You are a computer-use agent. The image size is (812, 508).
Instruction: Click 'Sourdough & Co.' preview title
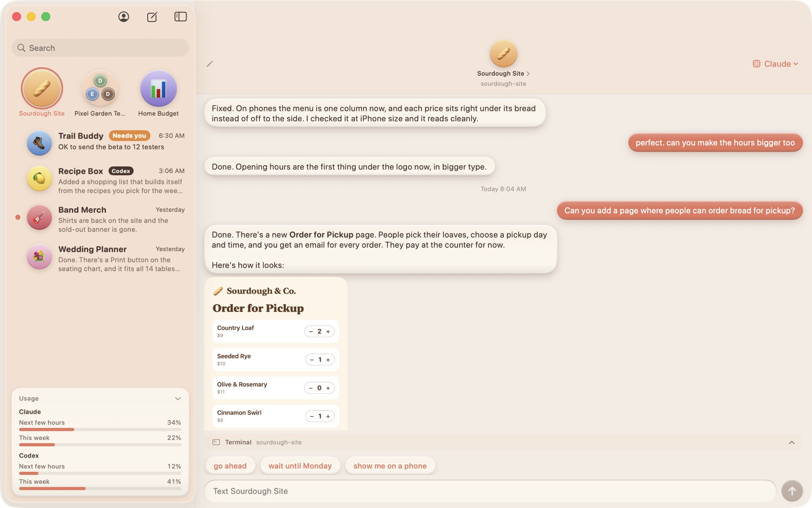point(261,291)
